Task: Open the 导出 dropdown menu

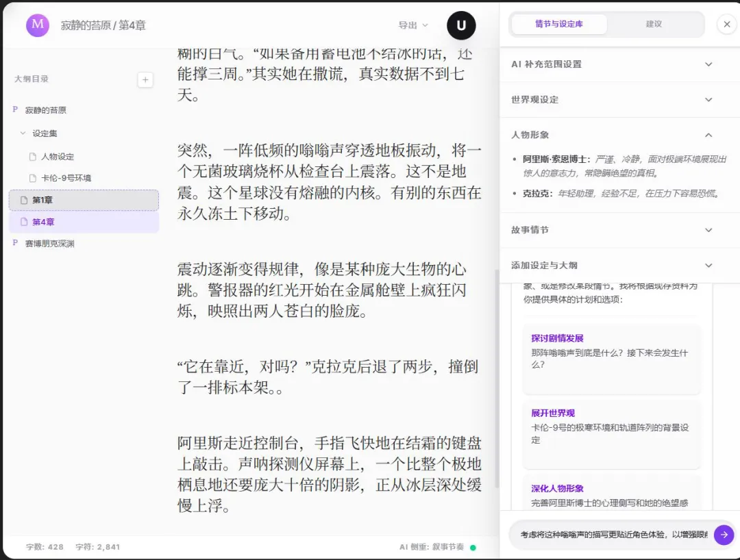Action: [x=413, y=25]
